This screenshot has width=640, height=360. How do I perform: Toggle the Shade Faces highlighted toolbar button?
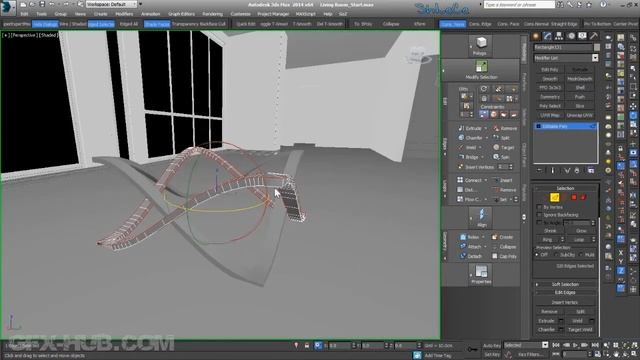point(157,24)
